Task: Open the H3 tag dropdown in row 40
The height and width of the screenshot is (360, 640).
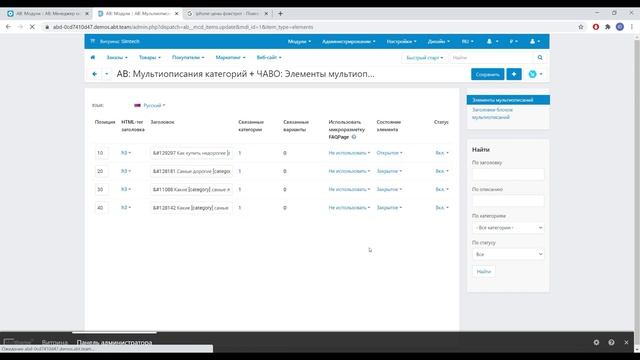Action: pyautogui.click(x=126, y=207)
